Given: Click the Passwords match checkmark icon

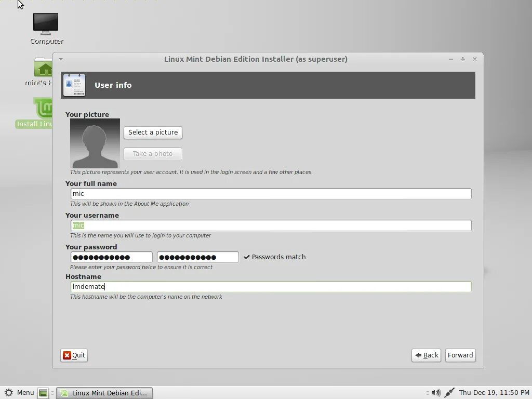Looking at the screenshot, I should [247, 257].
